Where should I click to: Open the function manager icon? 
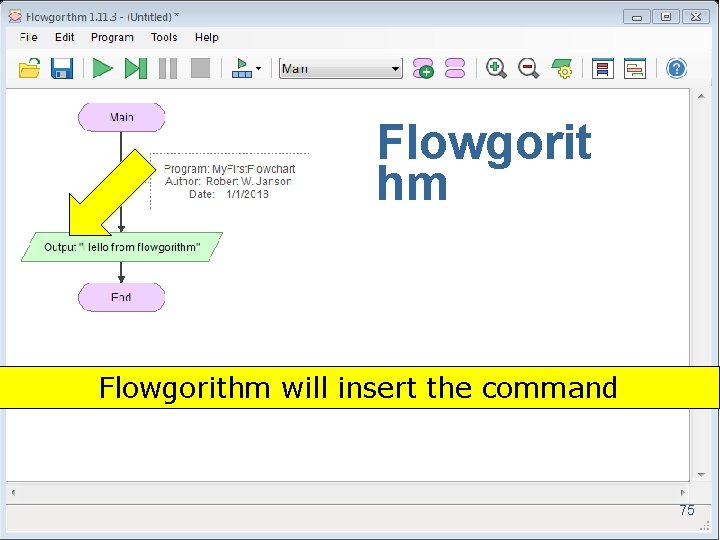[x=455, y=68]
